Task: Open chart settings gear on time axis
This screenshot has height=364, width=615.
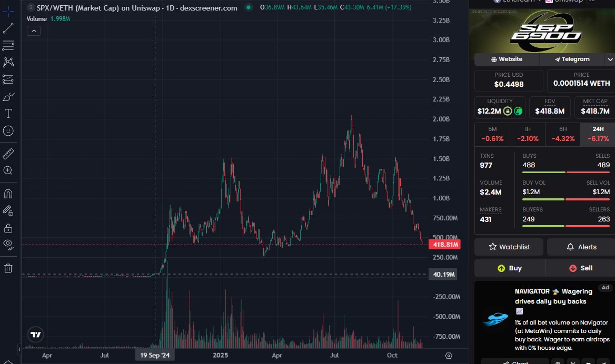Action: 449,356
